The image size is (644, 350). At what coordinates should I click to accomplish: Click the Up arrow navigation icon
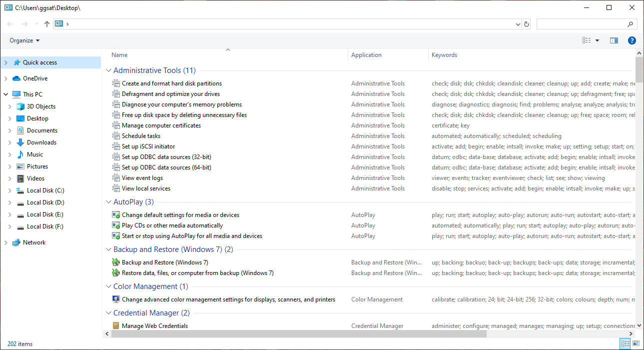(47, 24)
